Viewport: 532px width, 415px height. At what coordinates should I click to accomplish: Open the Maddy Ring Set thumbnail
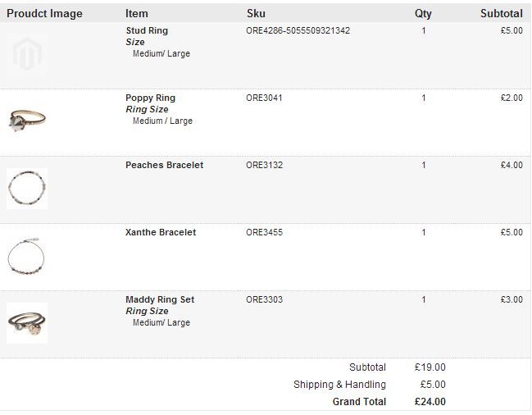(x=27, y=323)
